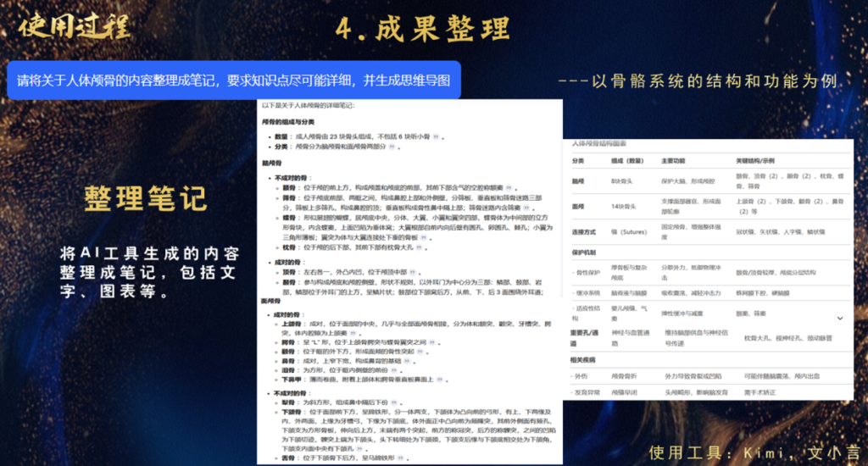868x466 pixels.
Task: Click citation quote icon after 数量 line
Action: point(437,136)
